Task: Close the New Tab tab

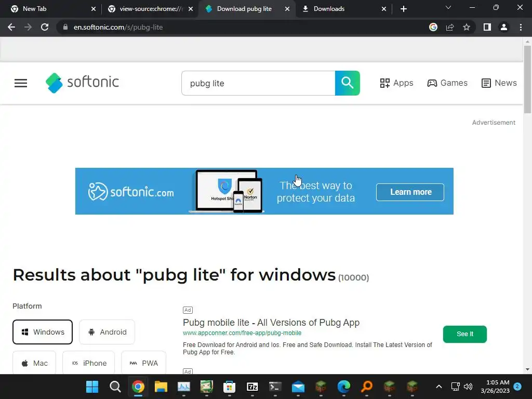Action: (x=94, y=9)
